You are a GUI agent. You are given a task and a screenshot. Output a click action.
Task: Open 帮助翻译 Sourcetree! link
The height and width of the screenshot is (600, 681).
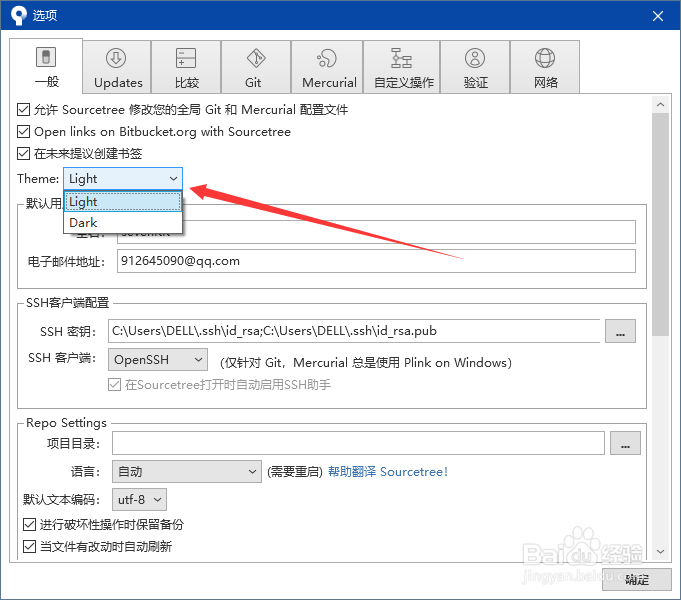(x=387, y=472)
